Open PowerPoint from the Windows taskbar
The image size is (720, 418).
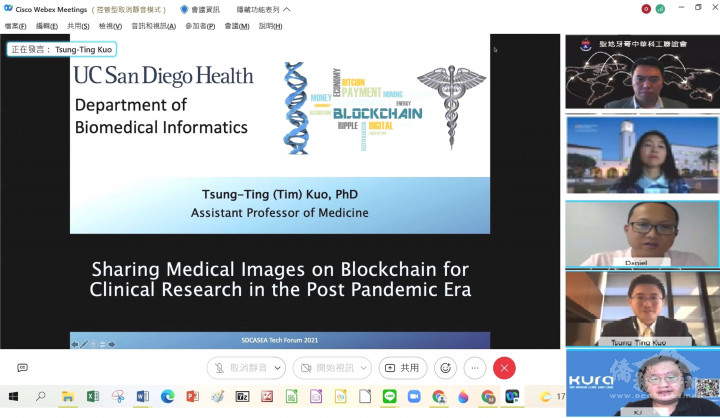192,397
